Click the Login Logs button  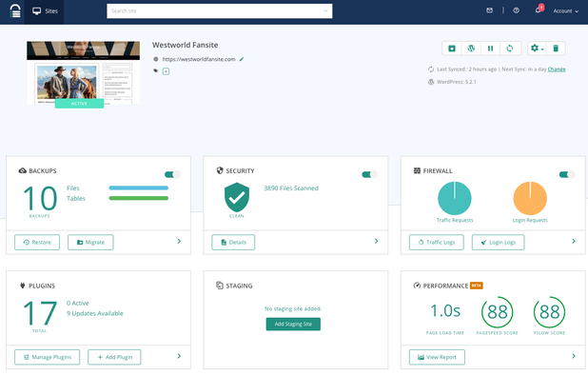[499, 243]
